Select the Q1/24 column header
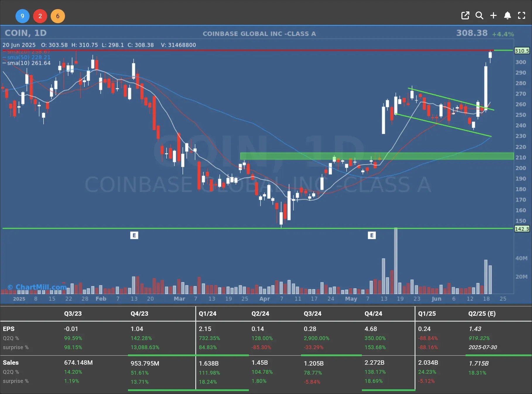 (208, 313)
